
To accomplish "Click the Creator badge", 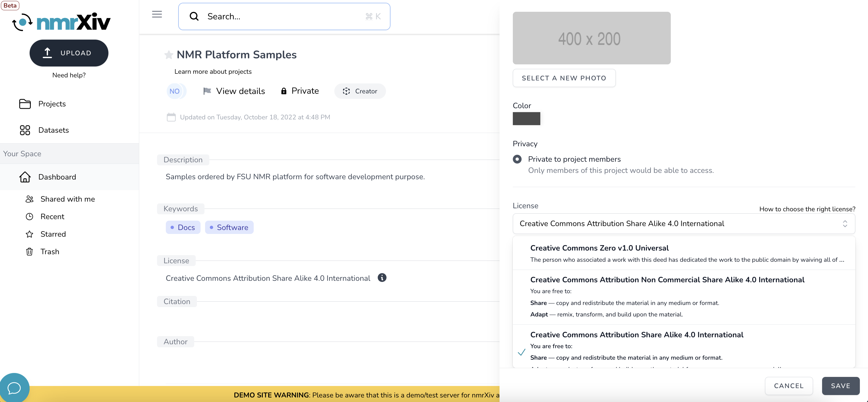I will pos(360,91).
